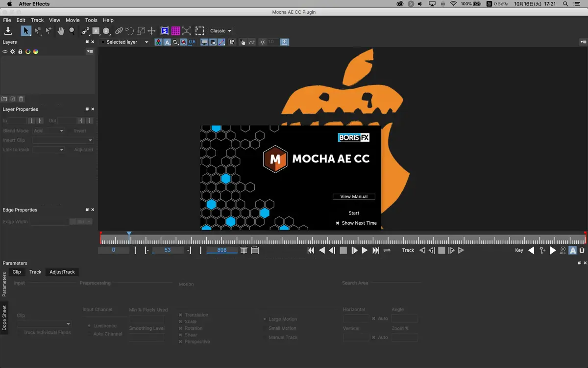
Task: Click the gear column icon in Layers
Action: [x=12, y=52]
